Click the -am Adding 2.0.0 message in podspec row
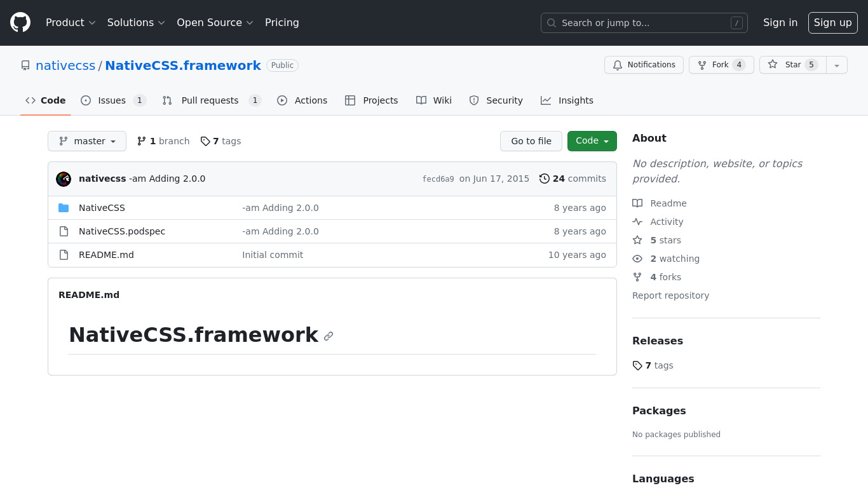Viewport: 868px width, 488px height. pos(280,231)
